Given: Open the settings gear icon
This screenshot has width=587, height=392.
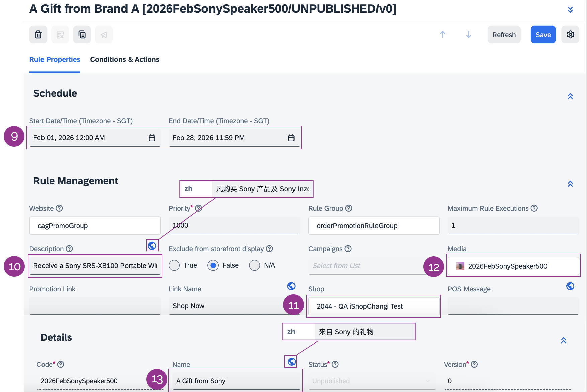Looking at the screenshot, I should coord(570,35).
